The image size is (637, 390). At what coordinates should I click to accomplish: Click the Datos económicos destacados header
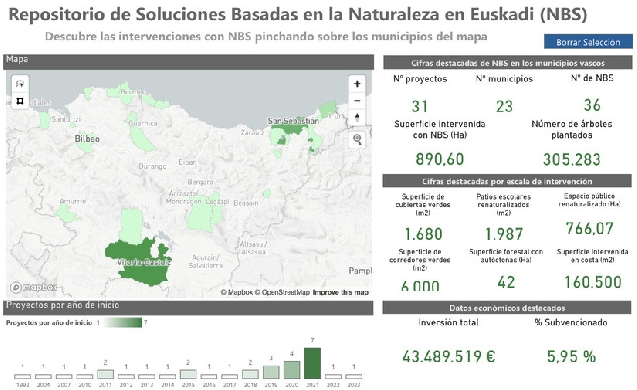(507, 308)
